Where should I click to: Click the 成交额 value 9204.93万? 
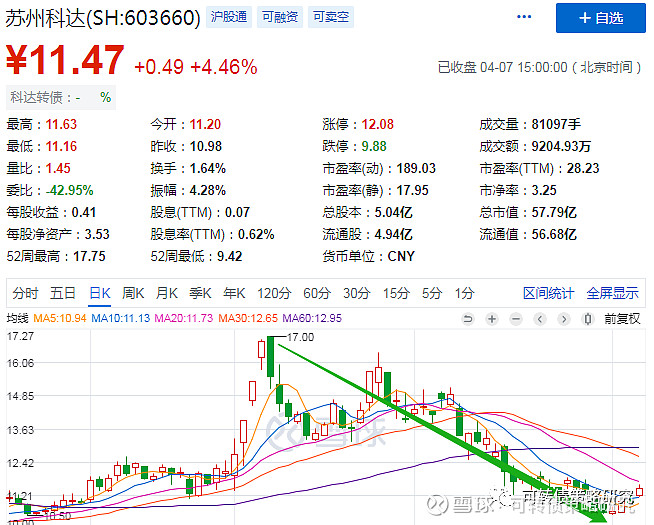[x=561, y=146]
